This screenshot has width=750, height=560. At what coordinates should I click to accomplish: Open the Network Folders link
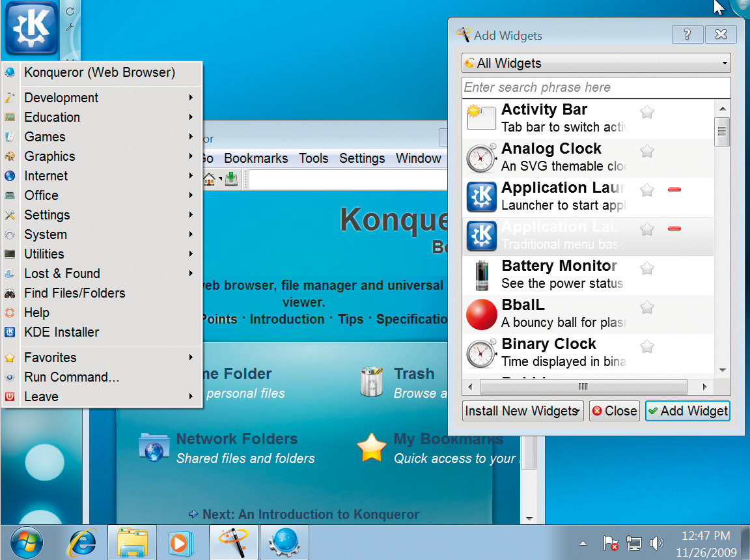[x=237, y=438]
